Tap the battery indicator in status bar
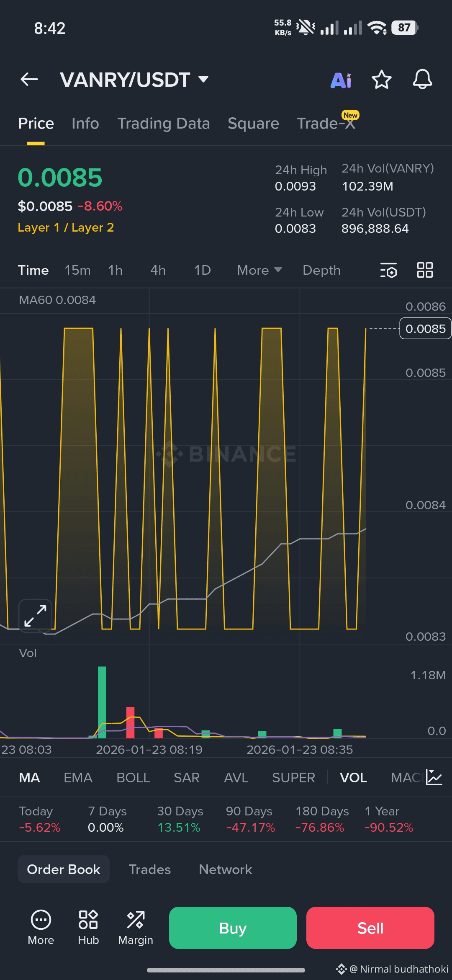 405,28
